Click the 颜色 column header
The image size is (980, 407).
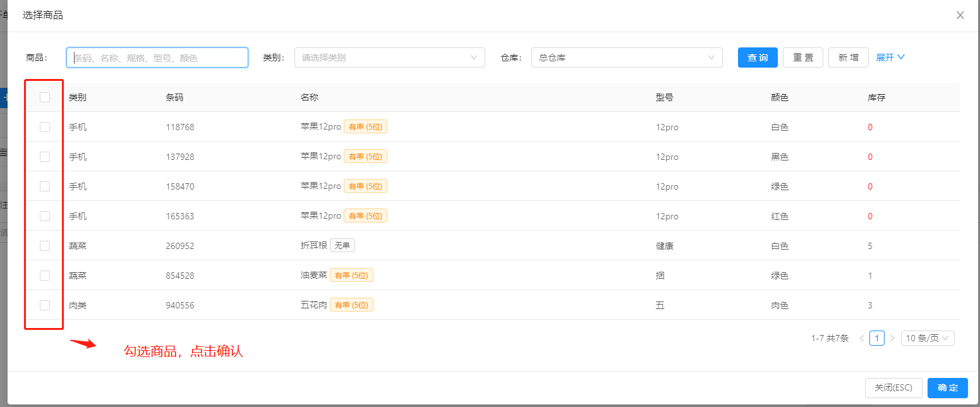pos(780,97)
